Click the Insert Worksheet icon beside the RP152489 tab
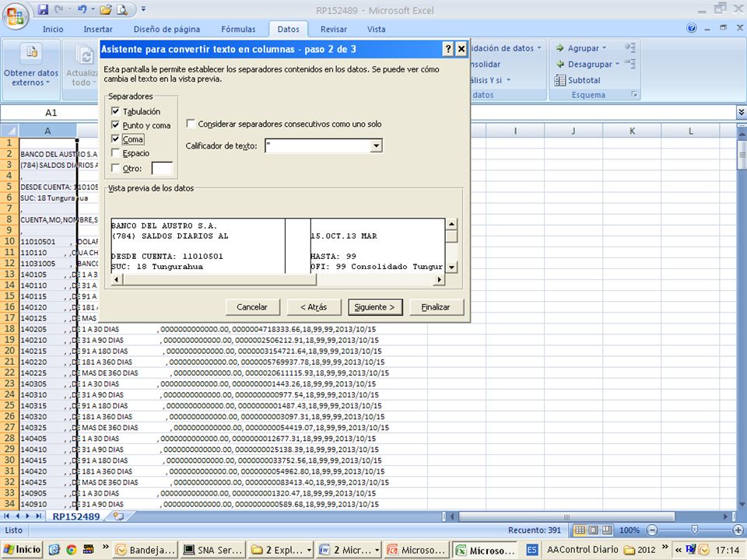Image resolution: width=747 pixels, height=560 pixels. coord(118,516)
